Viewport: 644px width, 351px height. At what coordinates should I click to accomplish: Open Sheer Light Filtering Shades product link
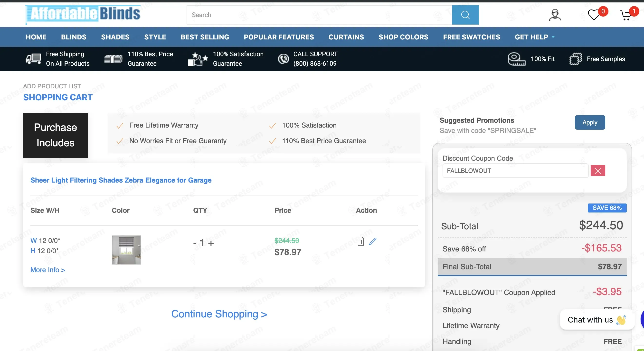coord(121,180)
